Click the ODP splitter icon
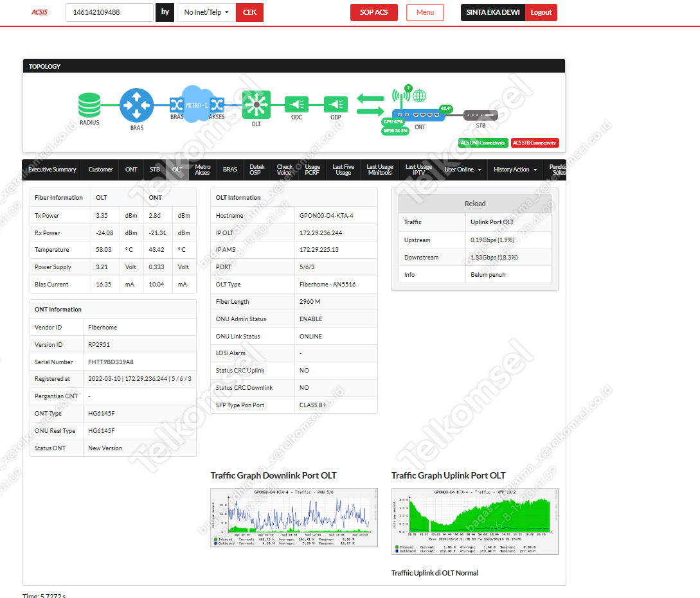700x598 pixels. 336,105
